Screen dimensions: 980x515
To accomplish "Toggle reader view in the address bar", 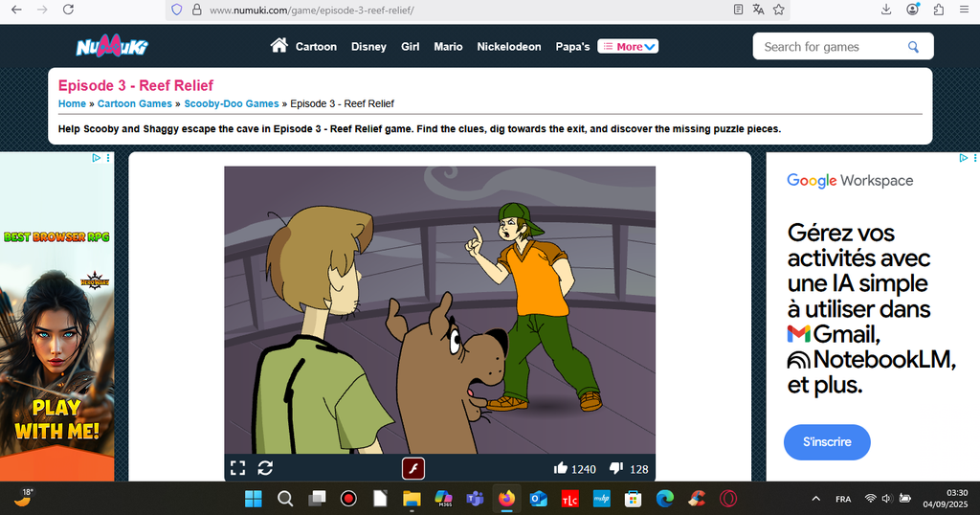I will tap(738, 10).
